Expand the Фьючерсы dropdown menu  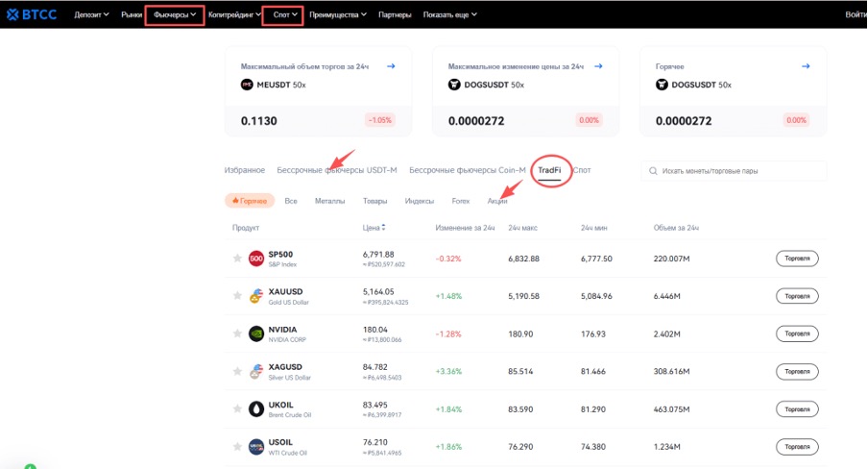click(x=175, y=14)
